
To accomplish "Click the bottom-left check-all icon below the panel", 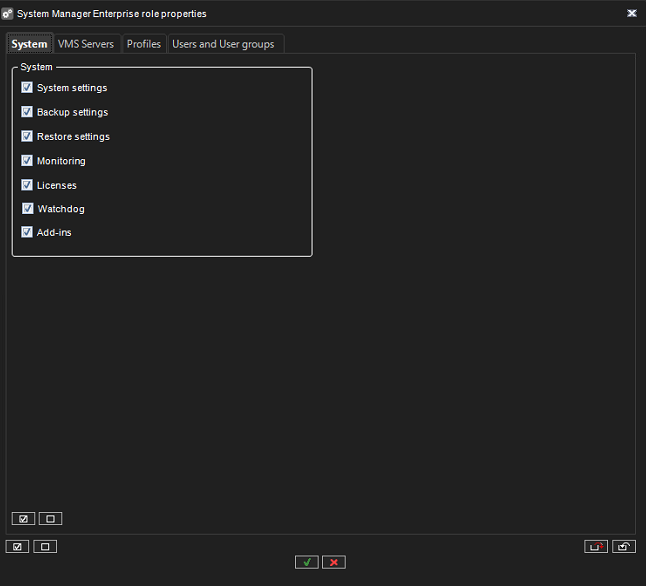I will (17, 546).
